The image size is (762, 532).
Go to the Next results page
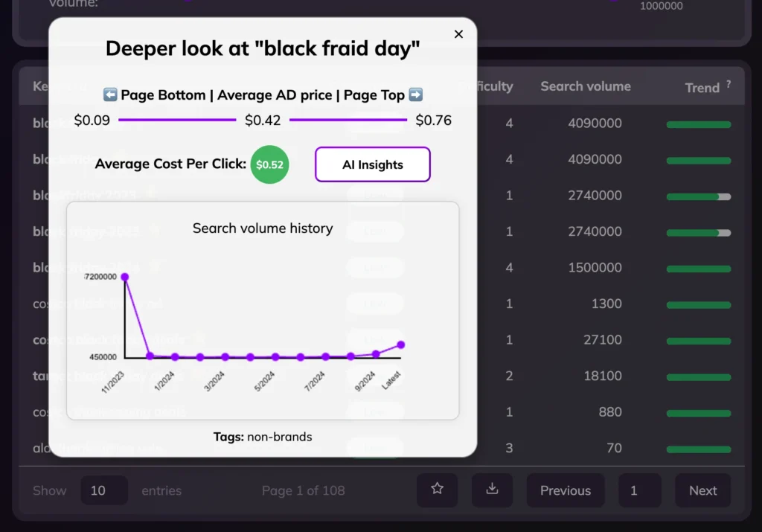coord(702,490)
